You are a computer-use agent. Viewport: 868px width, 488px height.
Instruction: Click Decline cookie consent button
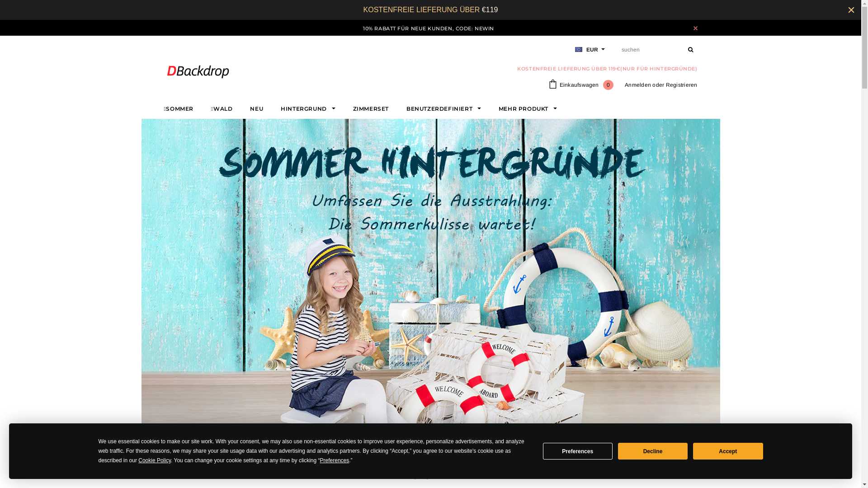point(652,450)
